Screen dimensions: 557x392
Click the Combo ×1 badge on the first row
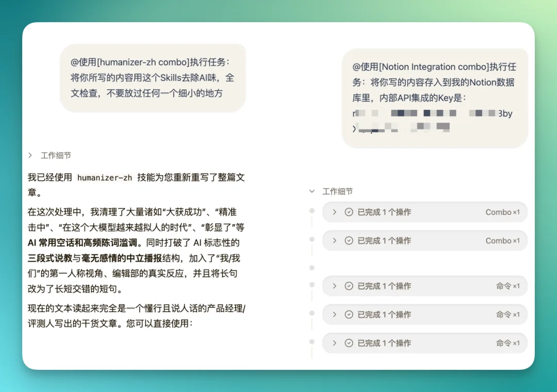[x=503, y=212]
